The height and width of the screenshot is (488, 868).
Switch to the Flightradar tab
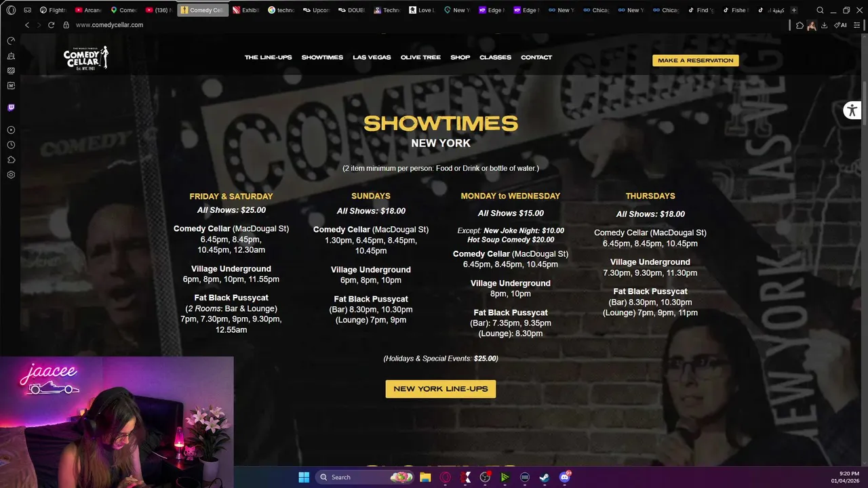click(x=54, y=10)
